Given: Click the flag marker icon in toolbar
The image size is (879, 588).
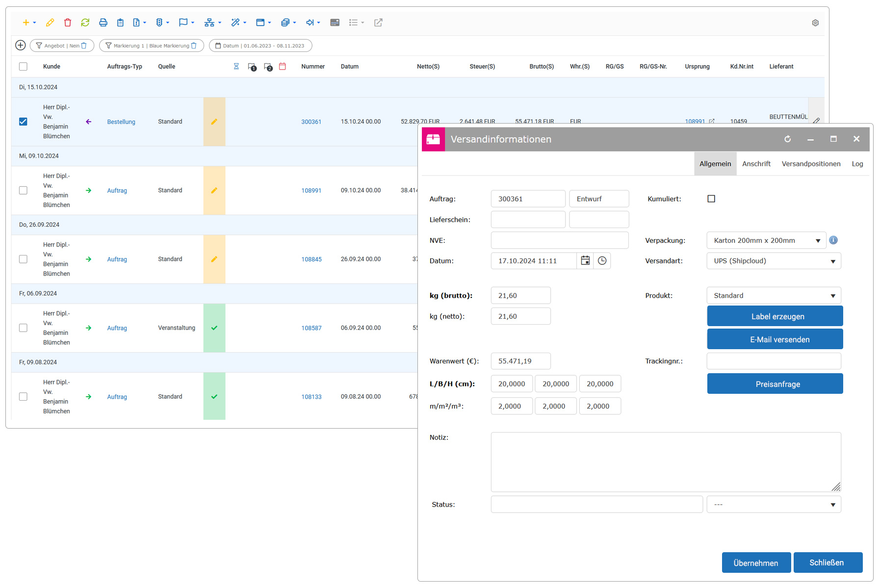Looking at the screenshot, I should (x=183, y=23).
